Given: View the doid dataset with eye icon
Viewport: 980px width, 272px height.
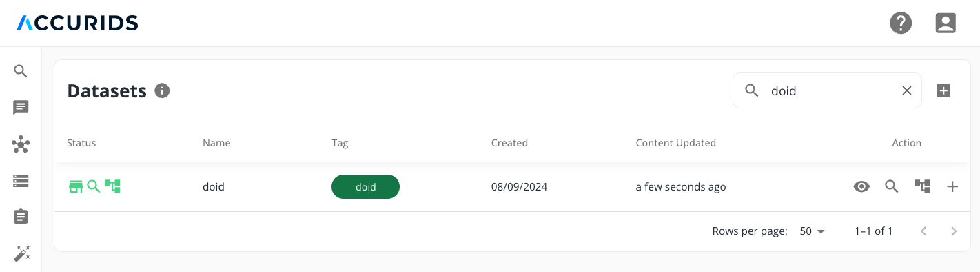Looking at the screenshot, I should [x=861, y=186].
